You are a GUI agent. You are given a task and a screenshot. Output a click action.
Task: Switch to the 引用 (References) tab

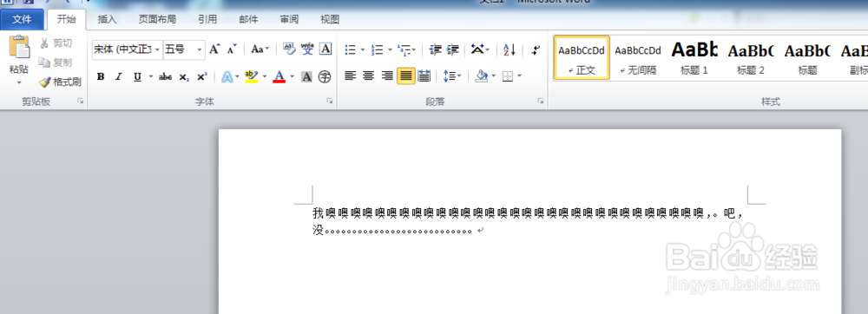pos(207,19)
